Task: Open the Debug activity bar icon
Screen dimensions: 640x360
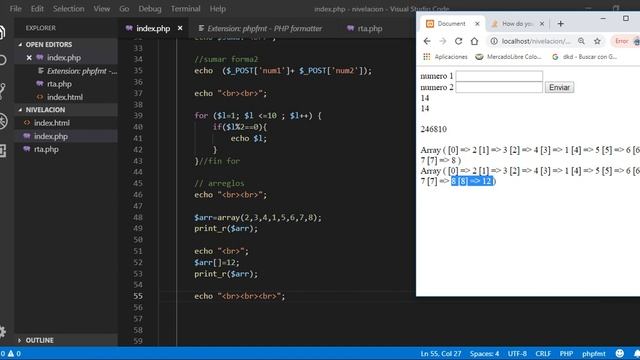Action: pos(2,121)
